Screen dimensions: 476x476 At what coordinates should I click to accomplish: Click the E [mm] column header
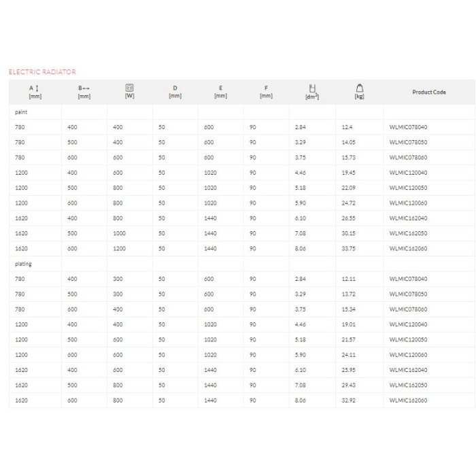pos(221,92)
